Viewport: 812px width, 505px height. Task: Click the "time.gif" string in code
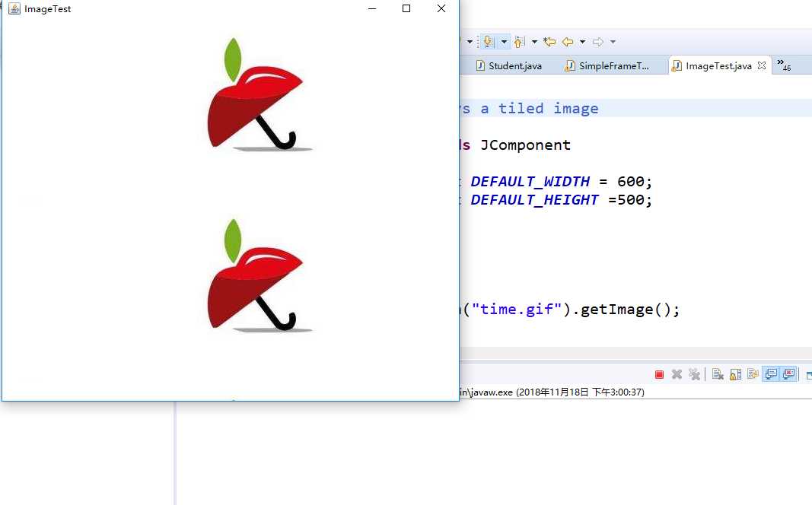click(516, 310)
